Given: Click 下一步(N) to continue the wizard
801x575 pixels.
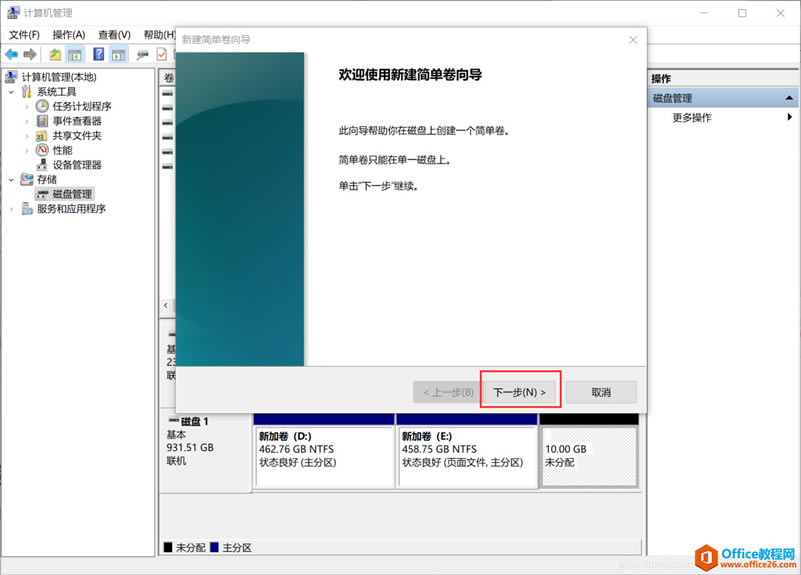Looking at the screenshot, I should [x=520, y=392].
